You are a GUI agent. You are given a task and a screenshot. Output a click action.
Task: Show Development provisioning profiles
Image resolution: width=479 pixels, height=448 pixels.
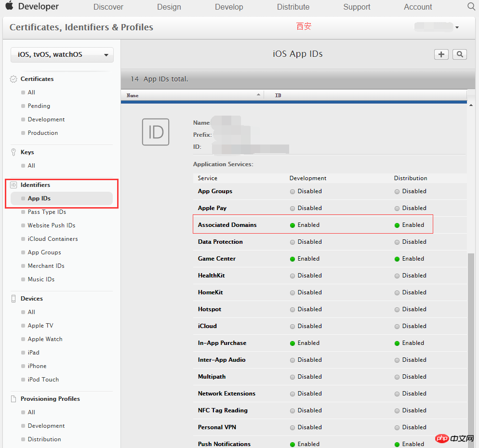[46, 426]
